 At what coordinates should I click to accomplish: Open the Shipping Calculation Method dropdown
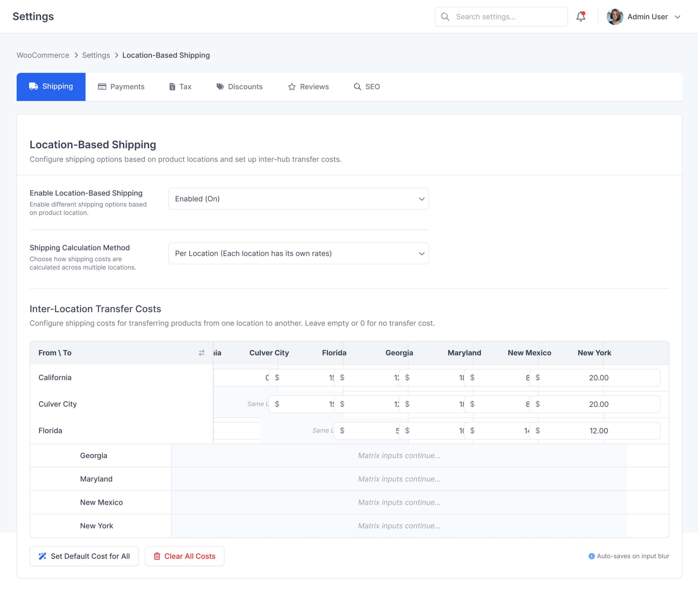point(299,253)
